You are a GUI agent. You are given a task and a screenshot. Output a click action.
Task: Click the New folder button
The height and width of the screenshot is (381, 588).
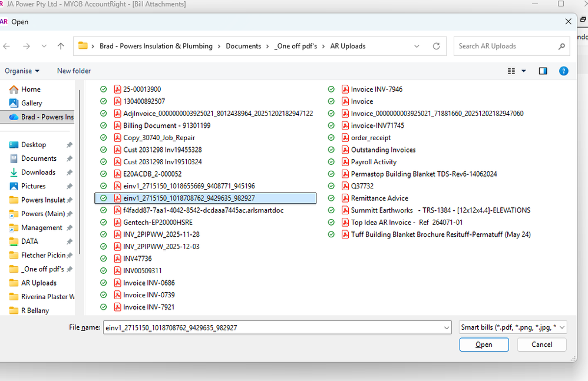point(74,71)
